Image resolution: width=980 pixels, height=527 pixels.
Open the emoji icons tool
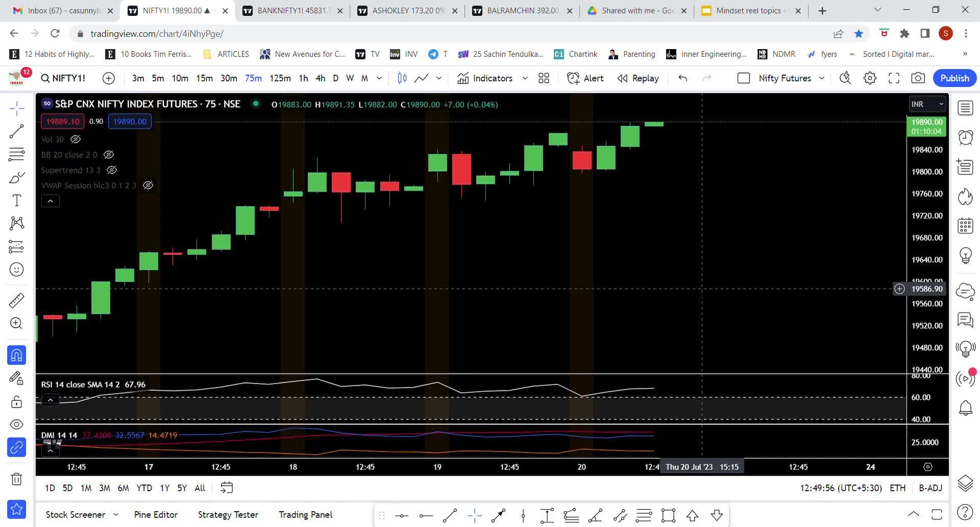17,270
